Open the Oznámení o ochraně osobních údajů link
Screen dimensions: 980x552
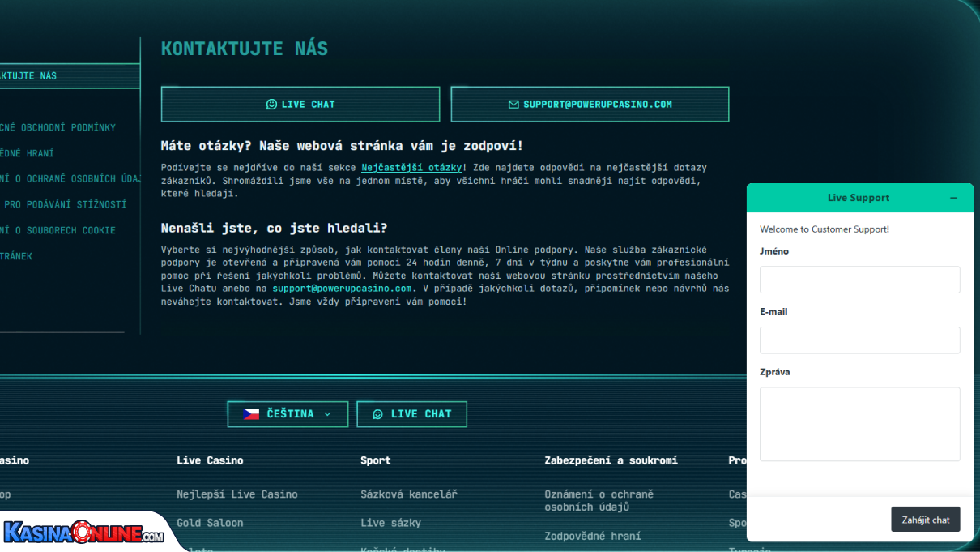tap(599, 500)
